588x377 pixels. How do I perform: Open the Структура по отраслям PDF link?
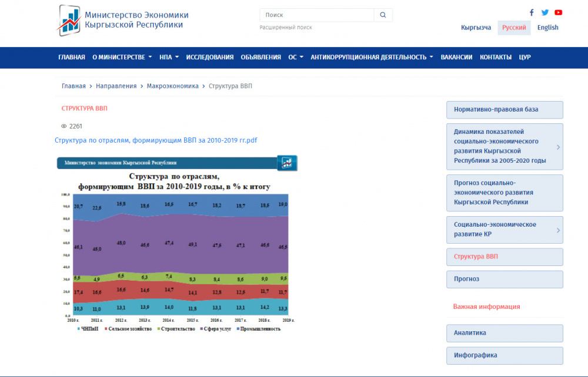pyautogui.click(x=156, y=140)
